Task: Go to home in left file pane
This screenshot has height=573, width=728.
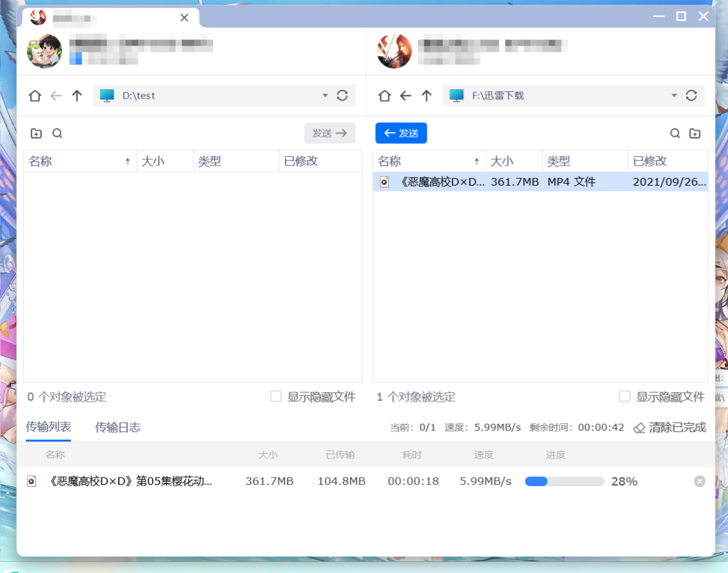Action: [35, 96]
